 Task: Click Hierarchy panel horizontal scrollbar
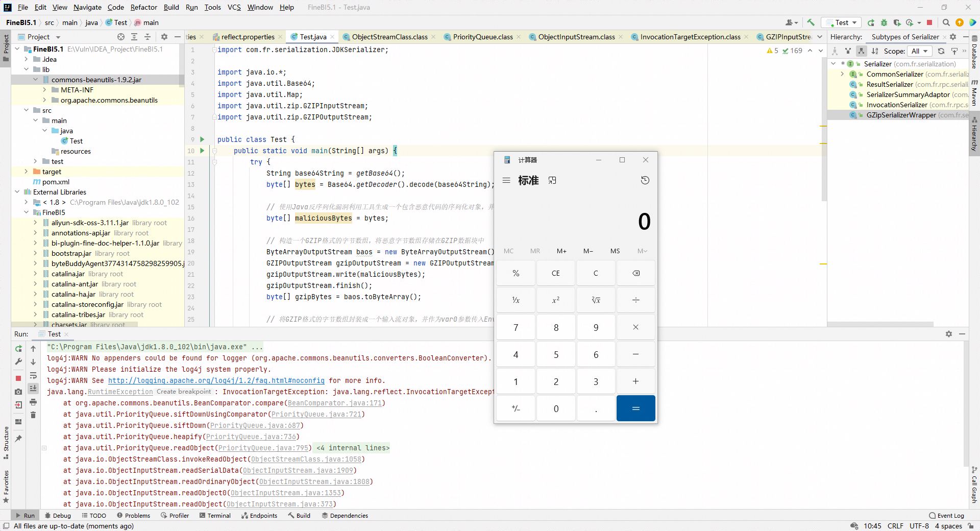click(x=880, y=324)
